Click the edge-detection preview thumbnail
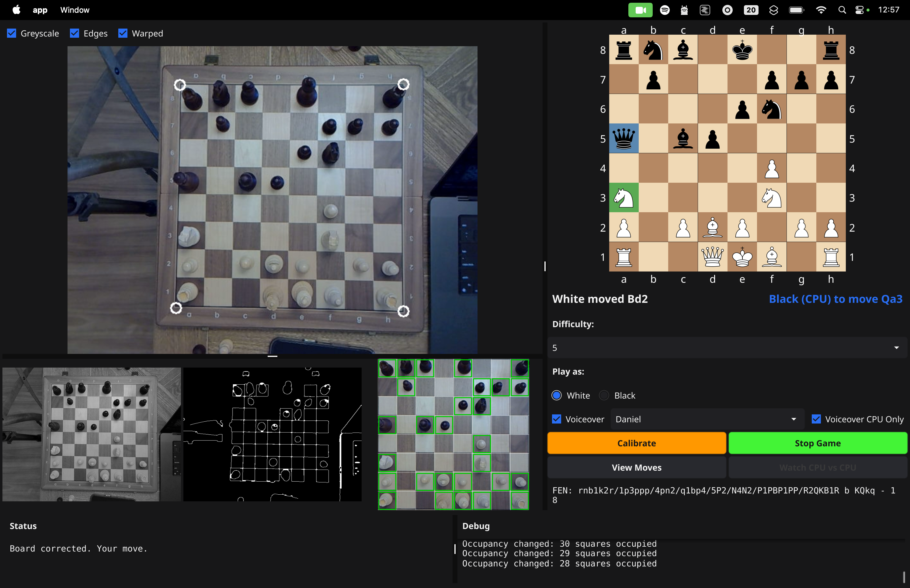 (272, 434)
